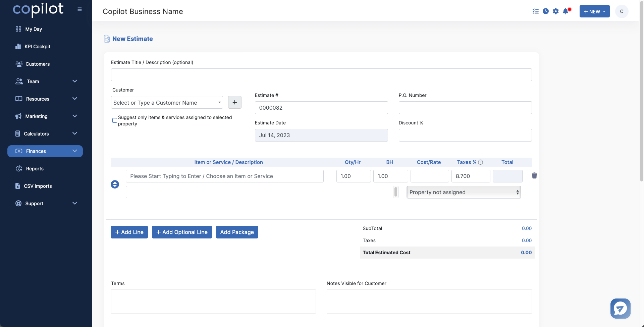Open the clock time-tracking icon
Screen dimensions: 644x327
(x=546, y=11)
